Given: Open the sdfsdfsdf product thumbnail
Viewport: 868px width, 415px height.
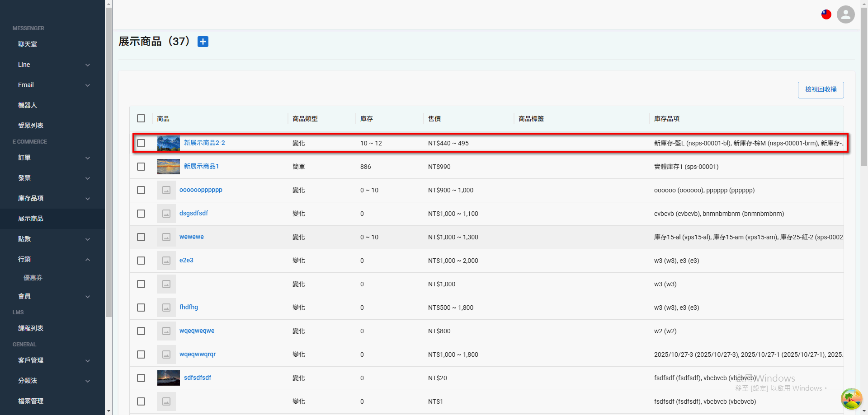Looking at the screenshot, I should (169, 378).
